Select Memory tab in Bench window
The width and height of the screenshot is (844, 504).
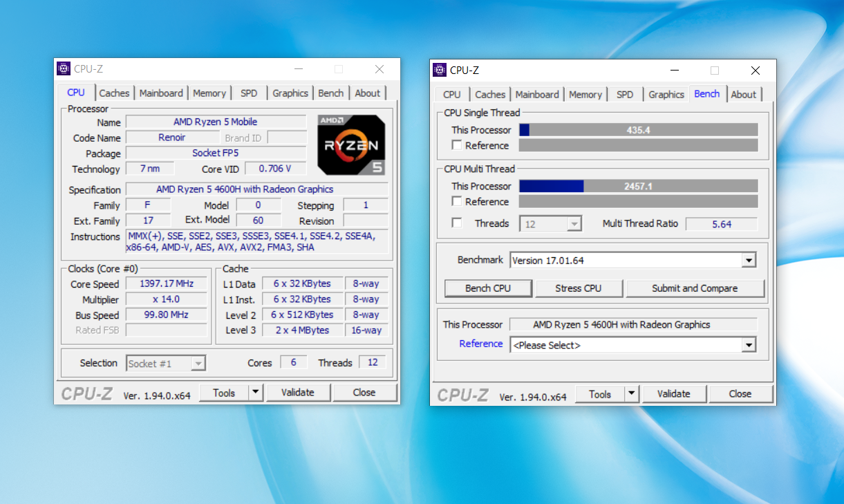coord(585,95)
